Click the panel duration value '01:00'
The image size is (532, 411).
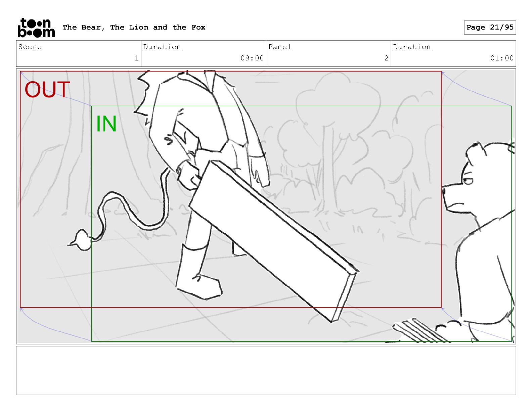click(x=502, y=58)
